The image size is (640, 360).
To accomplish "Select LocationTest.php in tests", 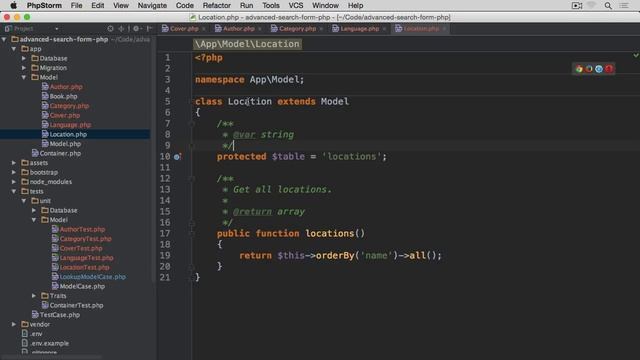I will [84, 267].
